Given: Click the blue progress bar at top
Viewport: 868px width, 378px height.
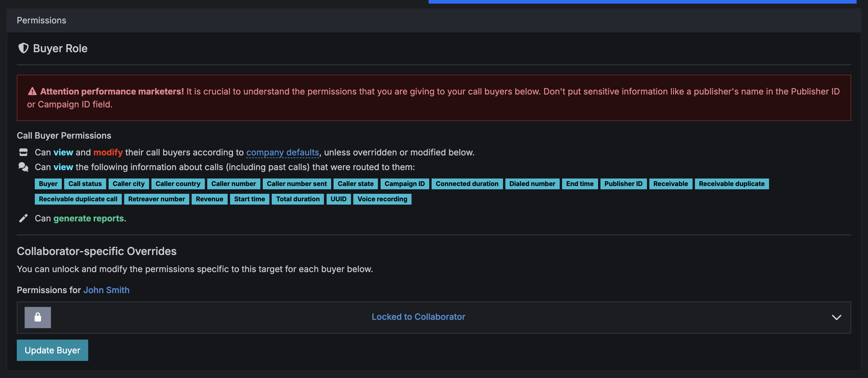Looking at the screenshot, I should pos(642,2).
